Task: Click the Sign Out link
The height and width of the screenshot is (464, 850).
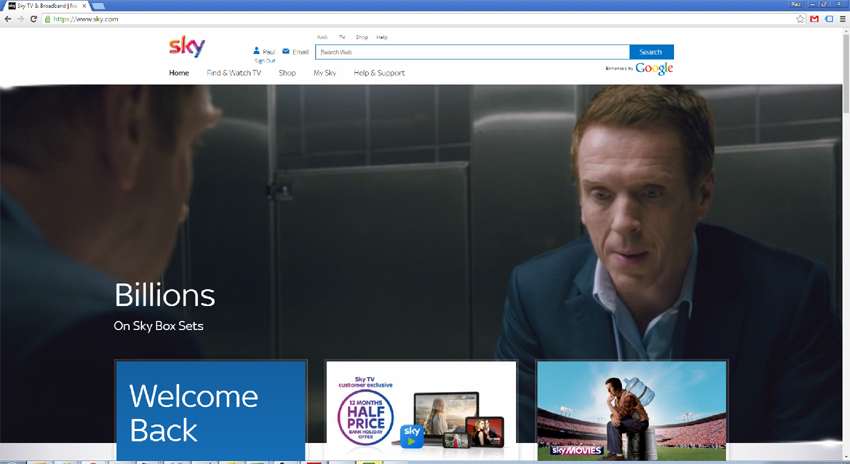Action: click(264, 61)
